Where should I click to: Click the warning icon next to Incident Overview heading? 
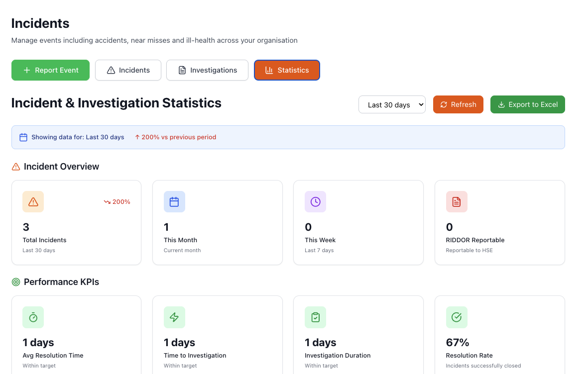(x=15, y=166)
